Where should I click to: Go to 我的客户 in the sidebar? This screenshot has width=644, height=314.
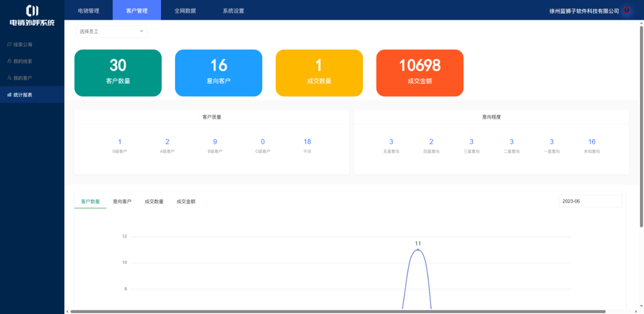pos(22,78)
